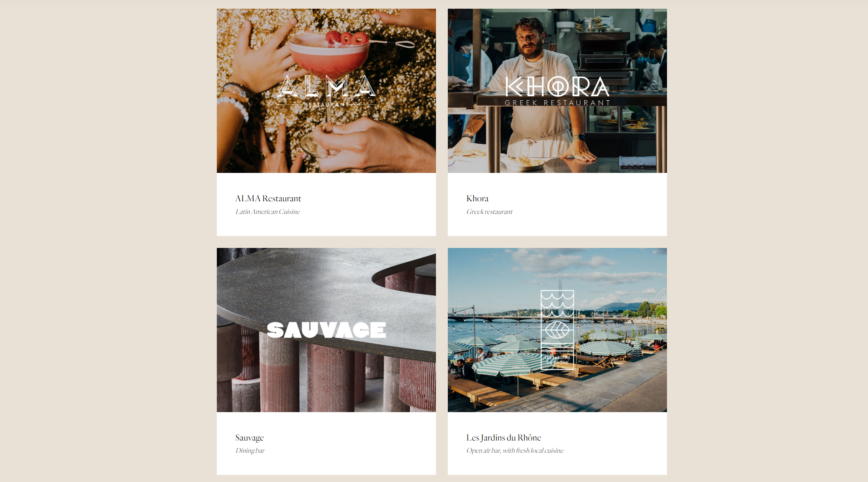Click the ALMA logo overlay on cocktail image

(326, 91)
